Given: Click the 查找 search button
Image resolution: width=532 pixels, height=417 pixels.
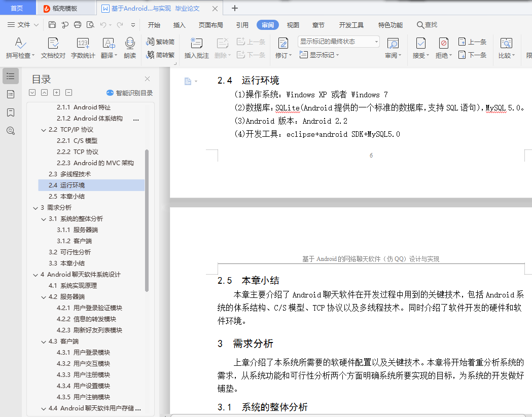Looking at the screenshot, I should [x=427, y=25].
